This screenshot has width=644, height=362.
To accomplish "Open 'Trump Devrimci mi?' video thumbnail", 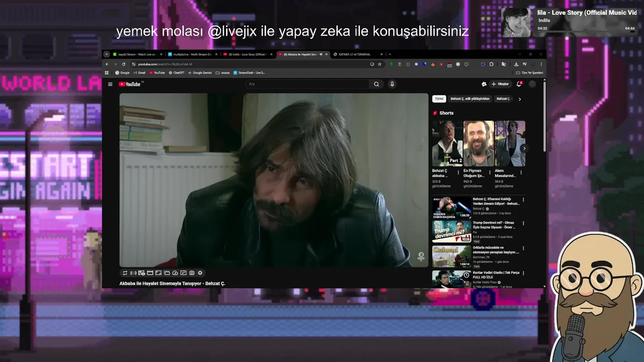I will [x=452, y=232].
